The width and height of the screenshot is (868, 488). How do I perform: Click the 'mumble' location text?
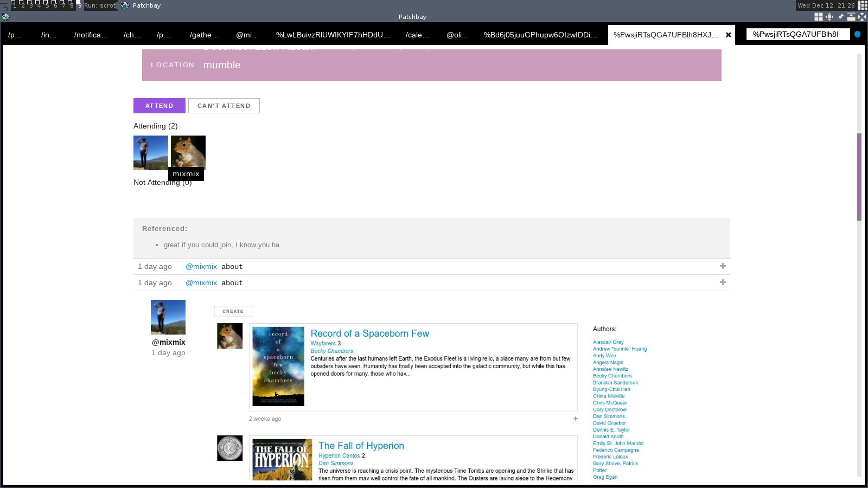click(222, 65)
